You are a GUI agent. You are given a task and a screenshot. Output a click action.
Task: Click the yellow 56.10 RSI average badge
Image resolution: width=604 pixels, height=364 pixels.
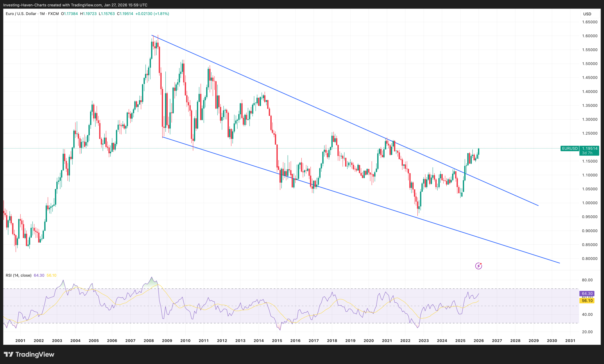click(x=587, y=301)
